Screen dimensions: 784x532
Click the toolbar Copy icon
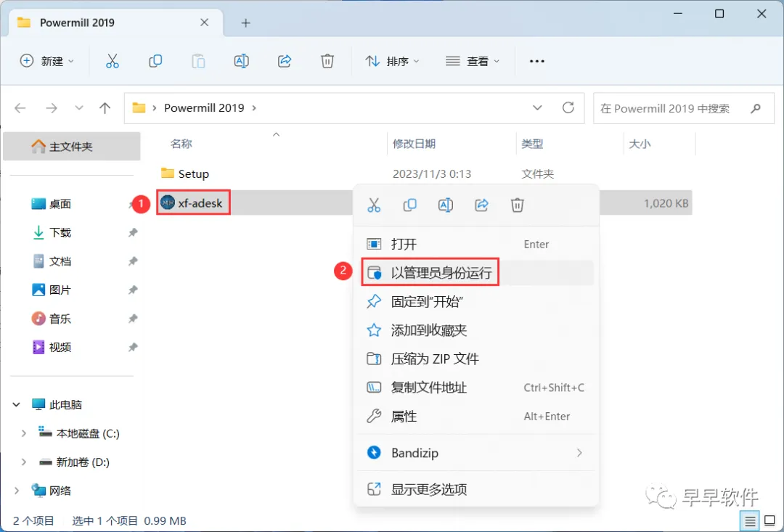(155, 61)
